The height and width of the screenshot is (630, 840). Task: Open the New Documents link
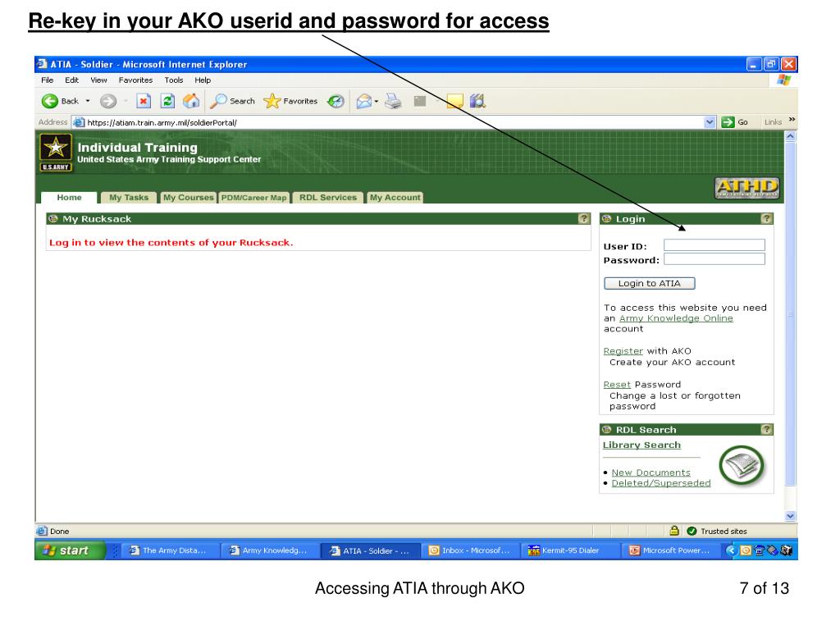651,472
